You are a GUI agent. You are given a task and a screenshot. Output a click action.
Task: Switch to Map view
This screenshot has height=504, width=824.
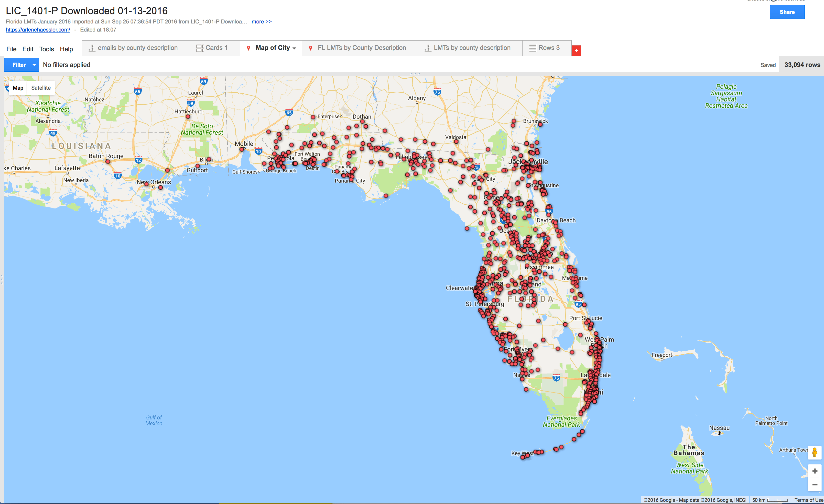(x=18, y=88)
